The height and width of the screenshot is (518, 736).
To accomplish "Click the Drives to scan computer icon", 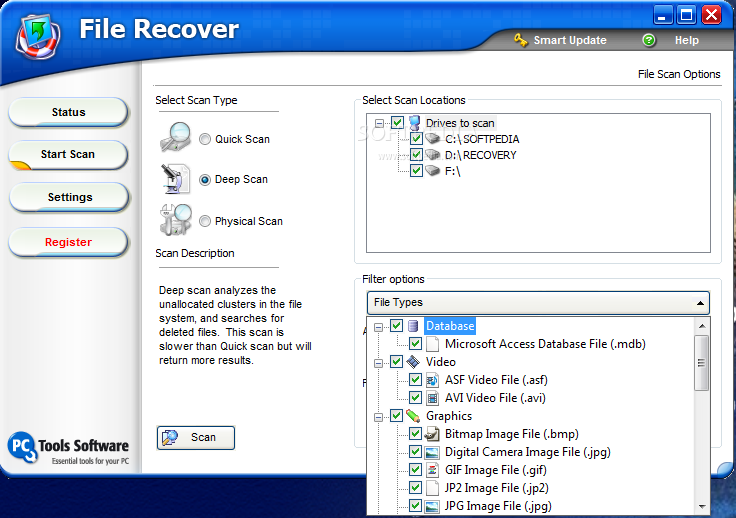I will tap(414, 123).
